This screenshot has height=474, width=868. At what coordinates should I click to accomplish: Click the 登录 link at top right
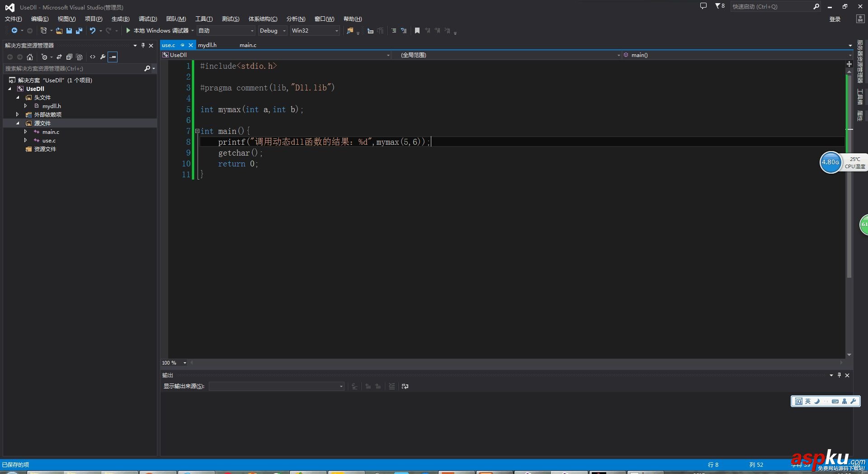tap(835, 19)
